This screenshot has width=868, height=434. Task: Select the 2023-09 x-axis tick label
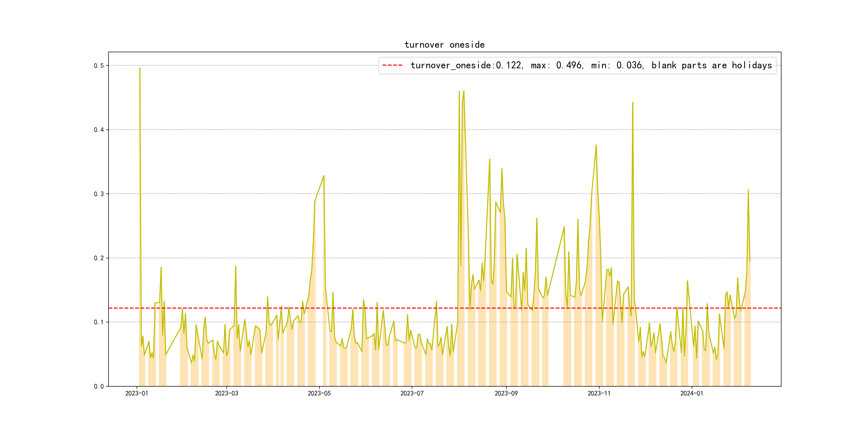pos(506,393)
